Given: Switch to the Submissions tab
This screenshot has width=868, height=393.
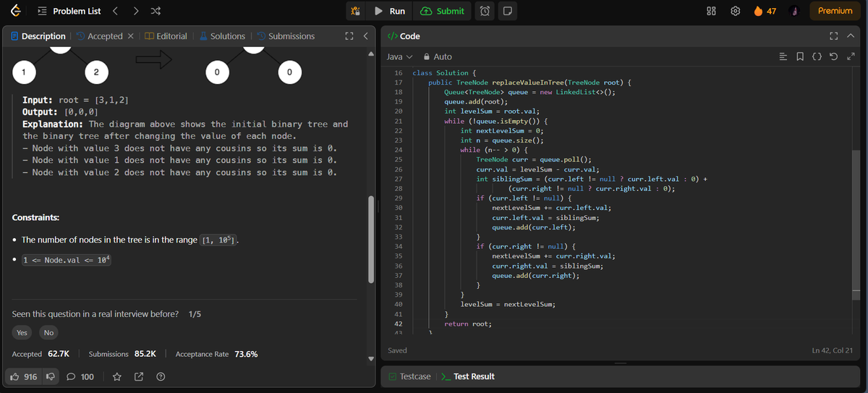Looking at the screenshot, I should (286, 36).
